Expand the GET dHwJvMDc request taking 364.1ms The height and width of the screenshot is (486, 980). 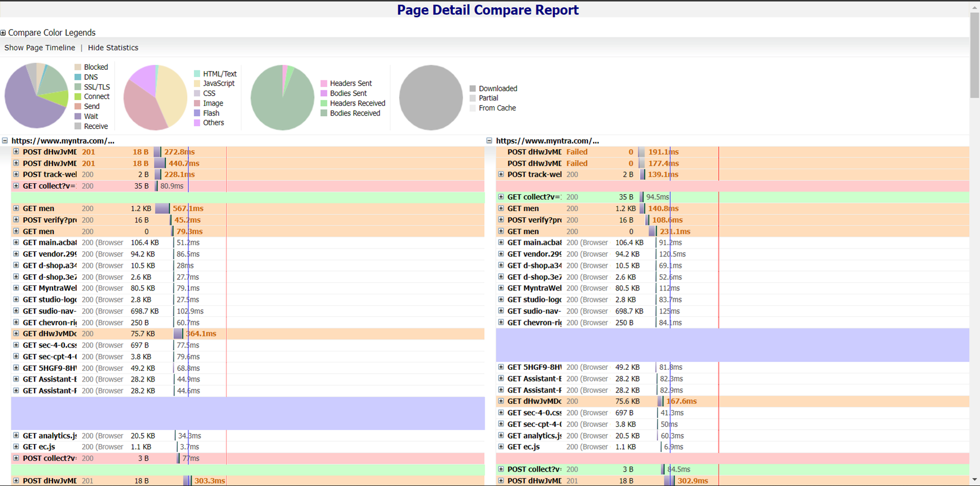coord(16,333)
